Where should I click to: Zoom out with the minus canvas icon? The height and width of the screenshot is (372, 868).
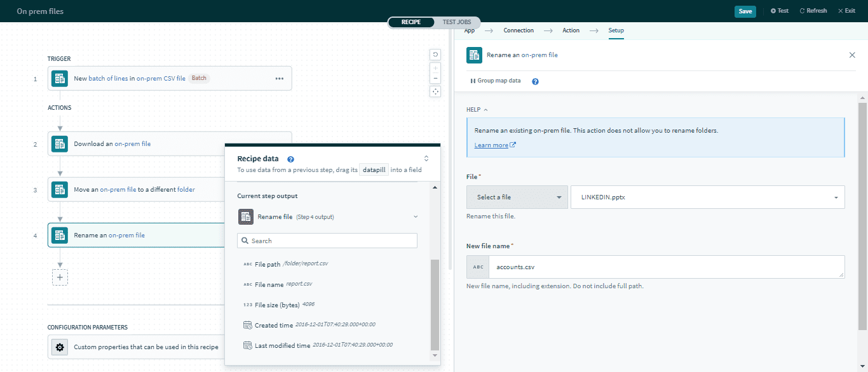point(435,79)
